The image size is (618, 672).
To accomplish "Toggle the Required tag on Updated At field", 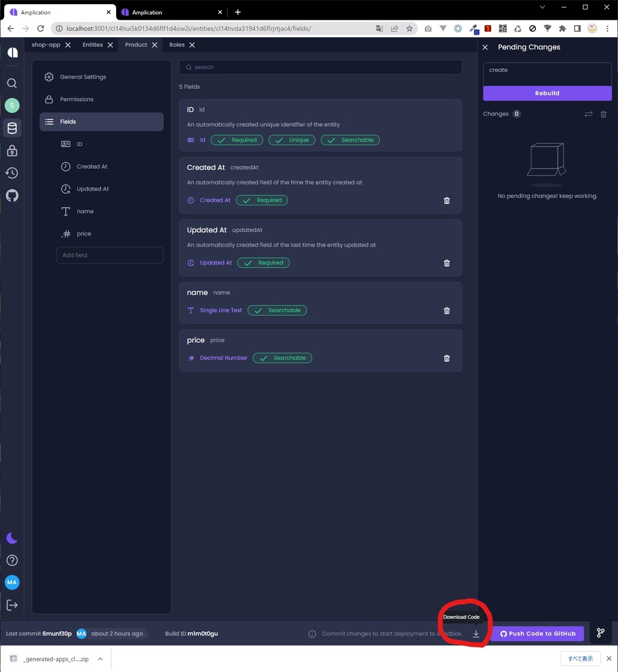I will point(264,263).
